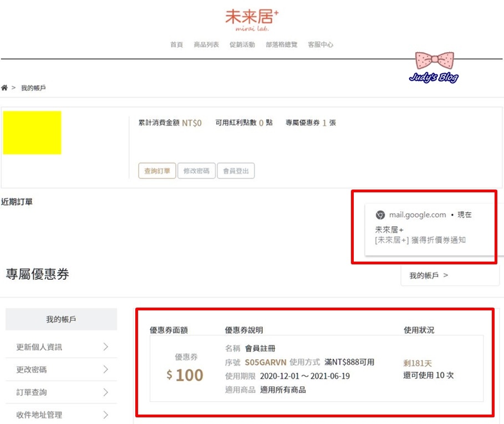Open 商品列表 in the navigation menu
The width and height of the screenshot is (504, 424).
(x=206, y=45)
